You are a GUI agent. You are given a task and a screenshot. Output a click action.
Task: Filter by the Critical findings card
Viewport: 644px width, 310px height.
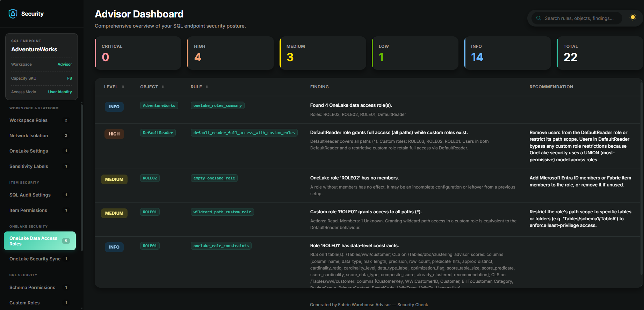pyautogui.click(x=138, y=53)
